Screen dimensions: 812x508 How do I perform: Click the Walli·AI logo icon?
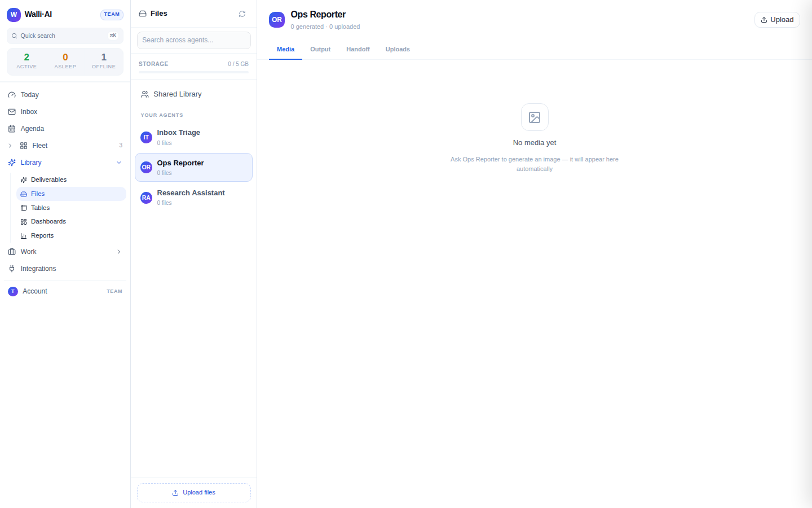[14, 15]
